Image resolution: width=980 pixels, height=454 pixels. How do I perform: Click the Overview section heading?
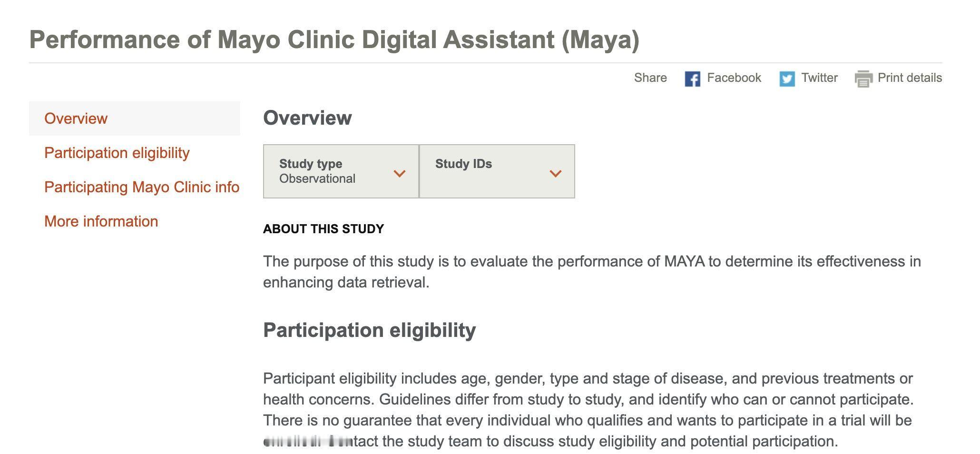tap(307, 118)
